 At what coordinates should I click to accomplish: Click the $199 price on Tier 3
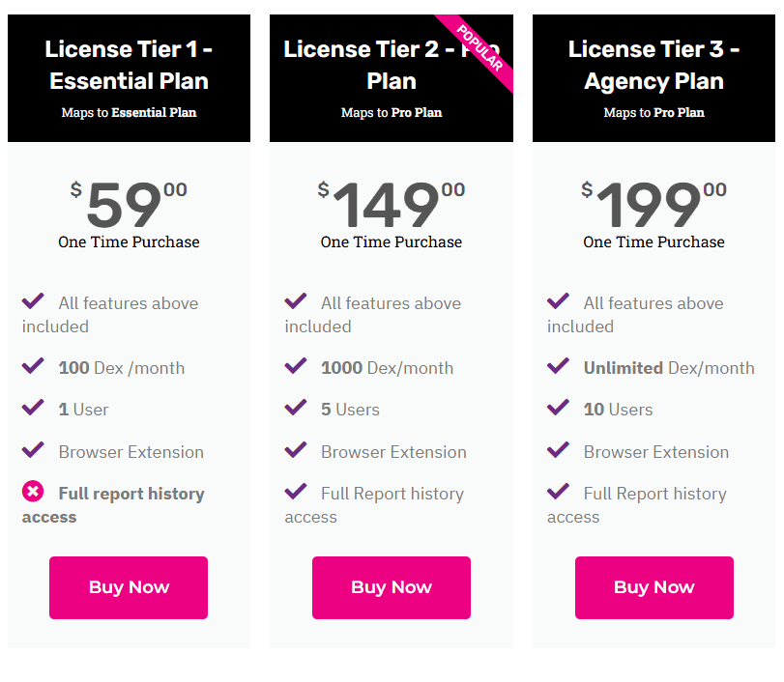coord(654,204)
